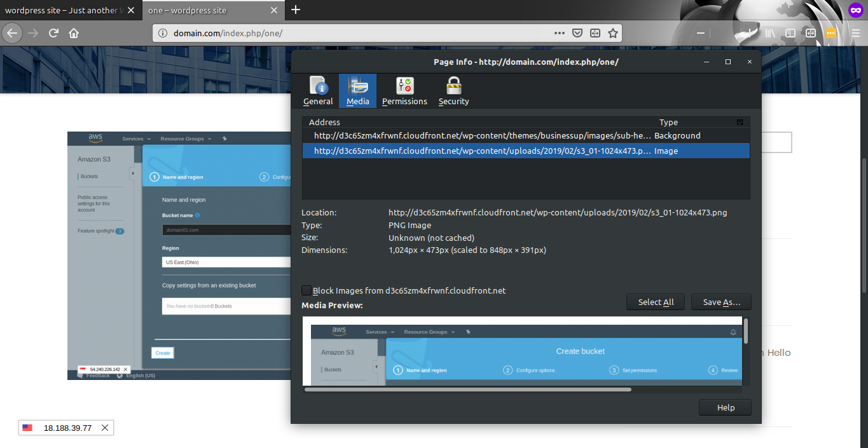Select the Background image row in list
The height and width of the screenshot is (448, 868).
(x=483, y=135)
